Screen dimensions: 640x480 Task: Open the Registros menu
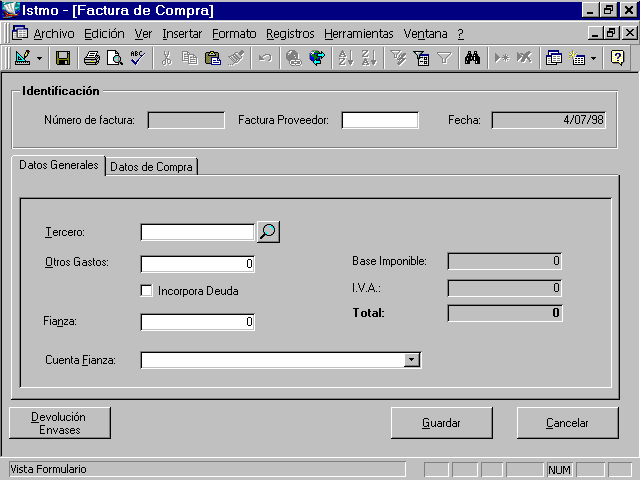[x=290, y=33]
